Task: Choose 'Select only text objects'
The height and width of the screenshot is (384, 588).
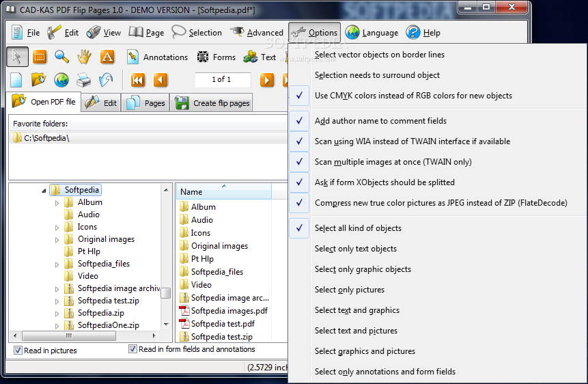Action: tap(437, 249)
